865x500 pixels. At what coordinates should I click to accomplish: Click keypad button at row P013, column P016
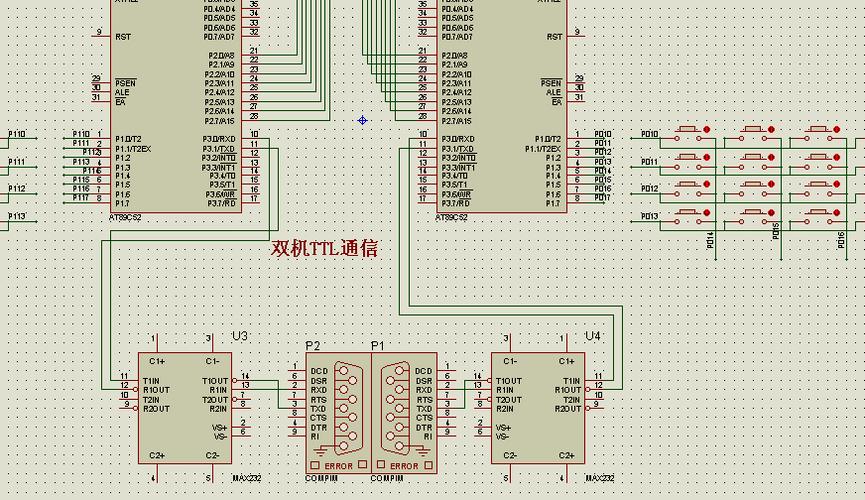(818, 216)
